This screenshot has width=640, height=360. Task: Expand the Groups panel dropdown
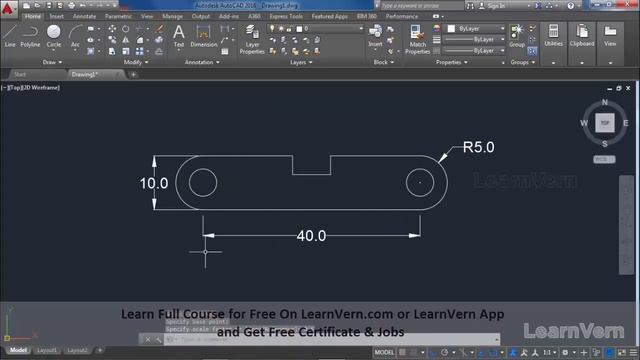tap(522, 62)
